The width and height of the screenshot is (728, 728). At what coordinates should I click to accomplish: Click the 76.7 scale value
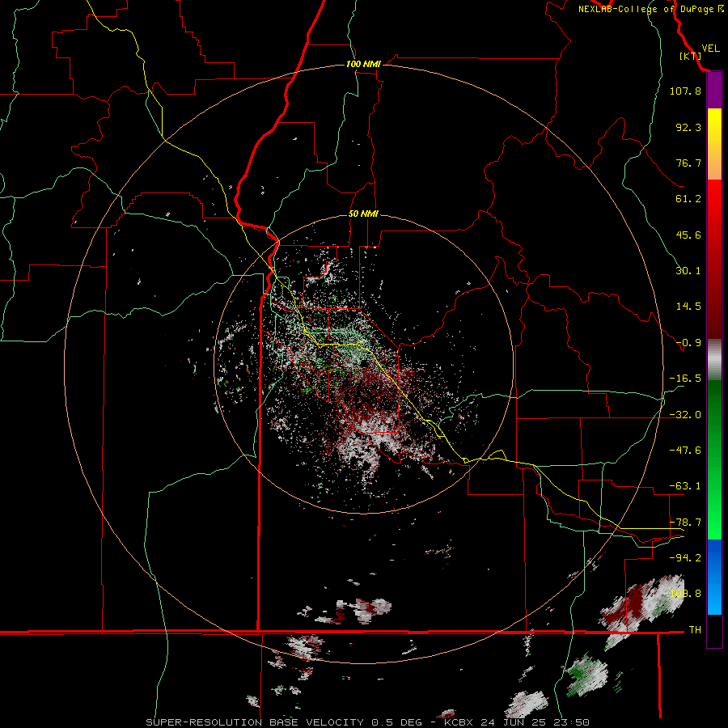(688, 163)
